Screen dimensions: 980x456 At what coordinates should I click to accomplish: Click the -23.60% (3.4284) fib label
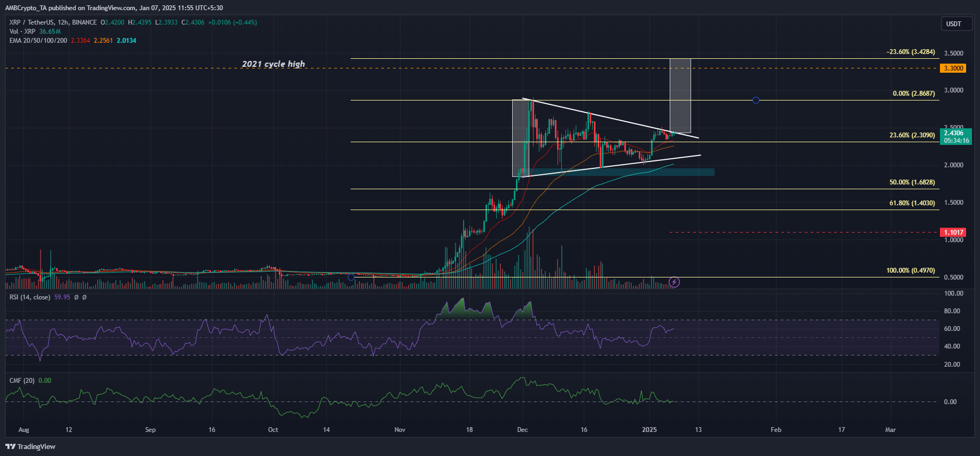point(911,52)
